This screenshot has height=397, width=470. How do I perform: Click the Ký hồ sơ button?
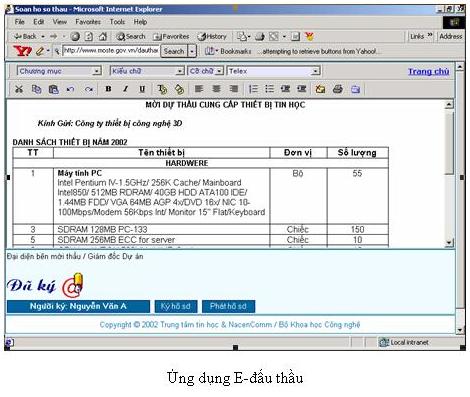coord(176,306)
